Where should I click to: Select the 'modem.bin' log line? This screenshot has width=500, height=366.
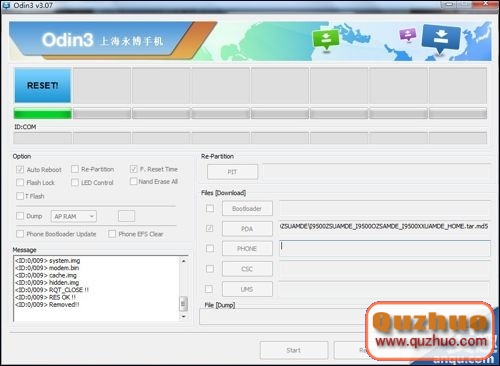(x=47, y=268)
